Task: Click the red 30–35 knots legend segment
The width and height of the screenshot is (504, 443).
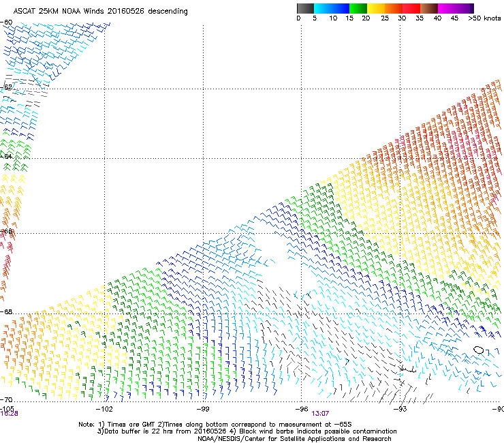Action: point(411,8)
